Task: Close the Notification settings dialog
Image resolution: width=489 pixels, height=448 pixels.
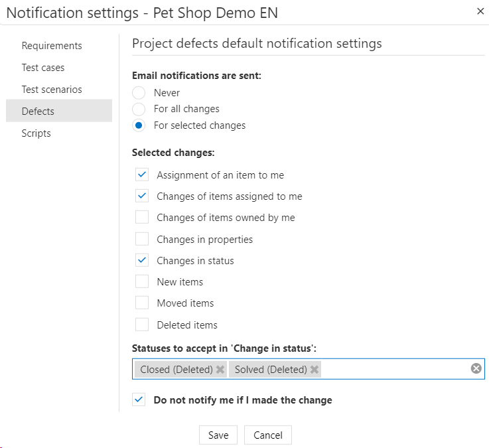Action: (480, 11)
